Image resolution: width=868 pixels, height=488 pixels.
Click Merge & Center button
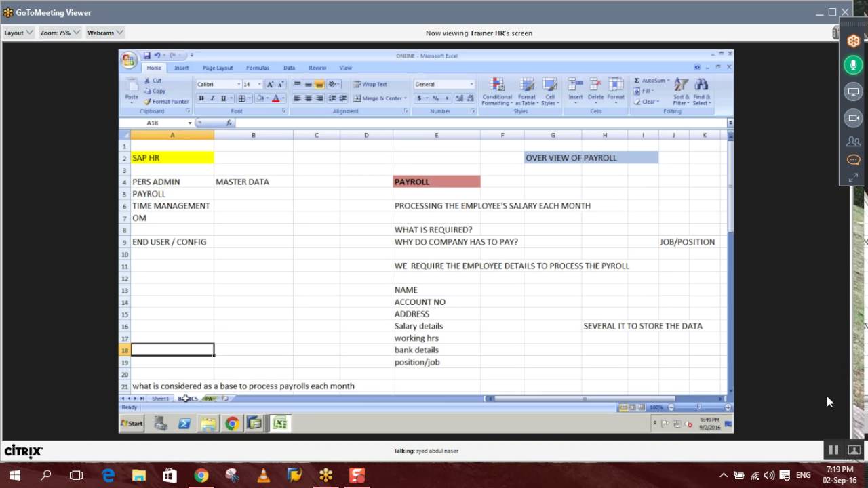click(x=380, y=98)
